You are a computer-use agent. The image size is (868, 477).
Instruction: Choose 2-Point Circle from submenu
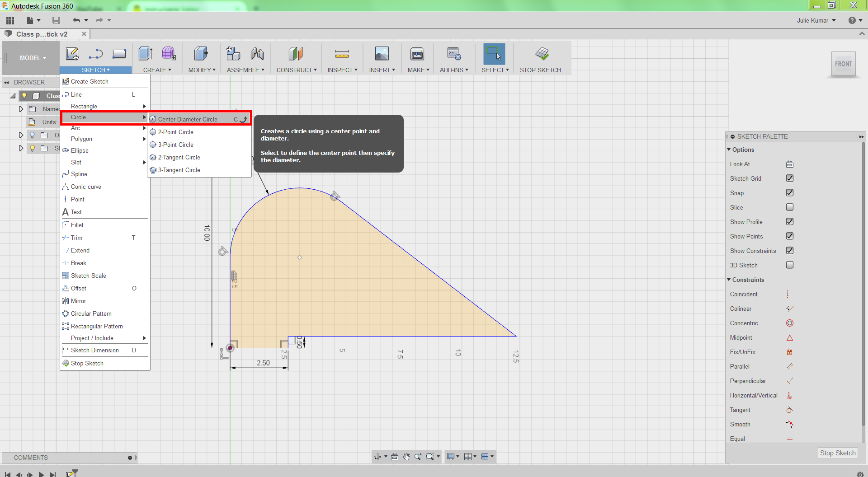(x=199, y=132)
